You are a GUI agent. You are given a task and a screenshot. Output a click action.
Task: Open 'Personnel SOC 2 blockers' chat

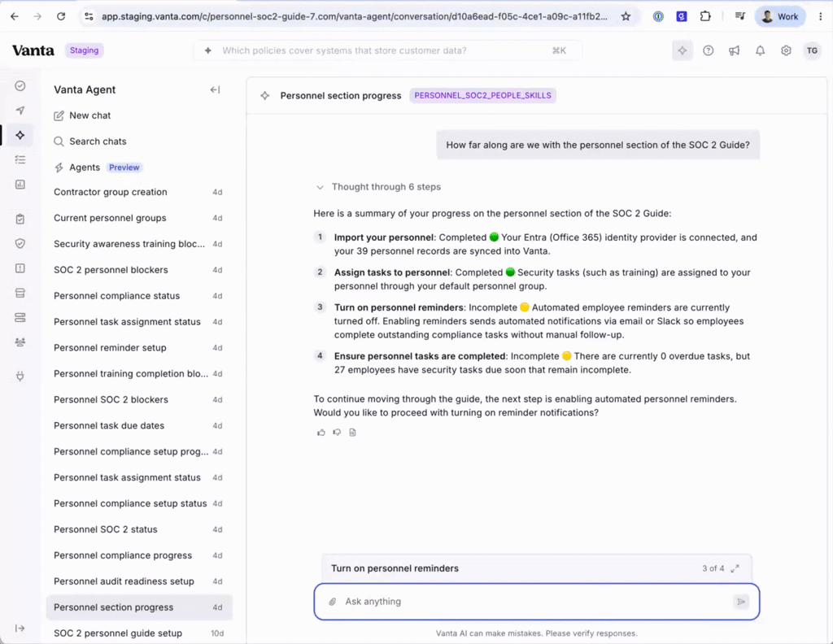(138, 400)
